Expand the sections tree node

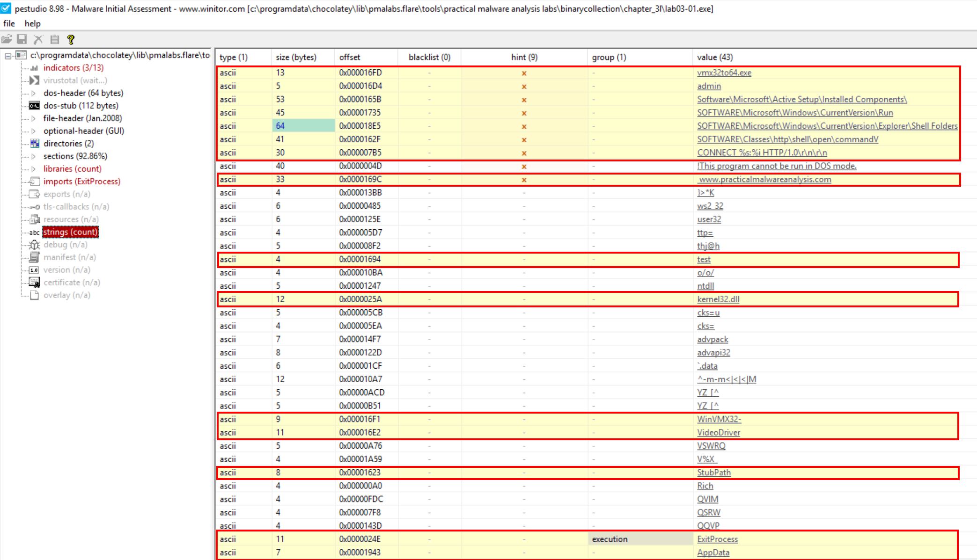point(34,156)
